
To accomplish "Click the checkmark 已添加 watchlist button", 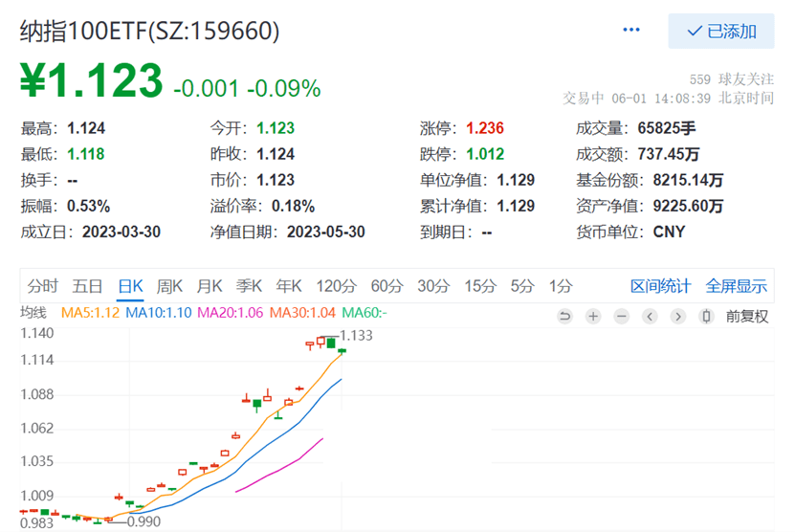I will click(x=721, y=31).
